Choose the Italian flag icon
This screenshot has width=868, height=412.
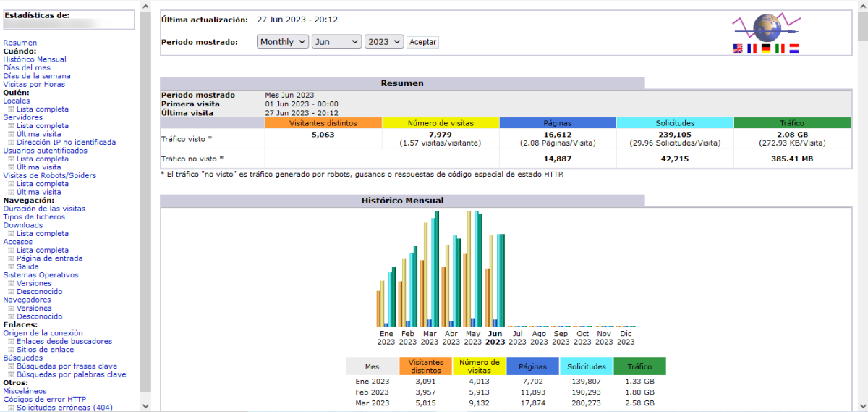[780, 49]
